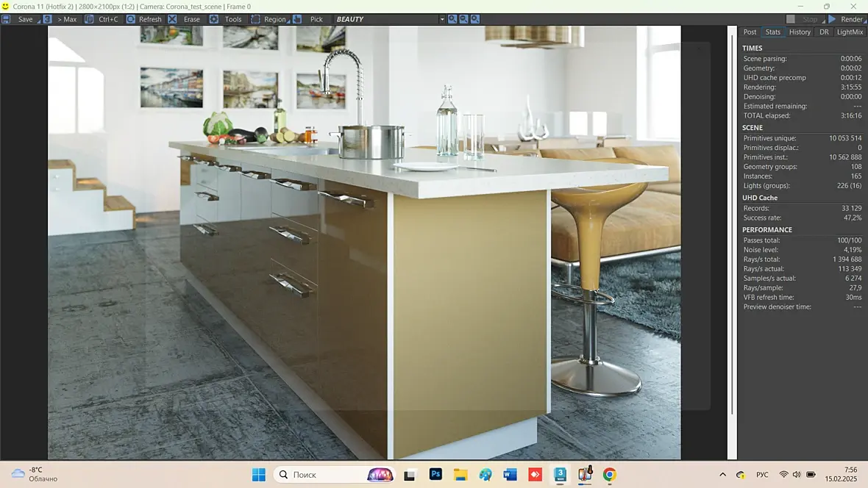868x488 pixels.
Task: Open the History tab
Action: [800, 32]
